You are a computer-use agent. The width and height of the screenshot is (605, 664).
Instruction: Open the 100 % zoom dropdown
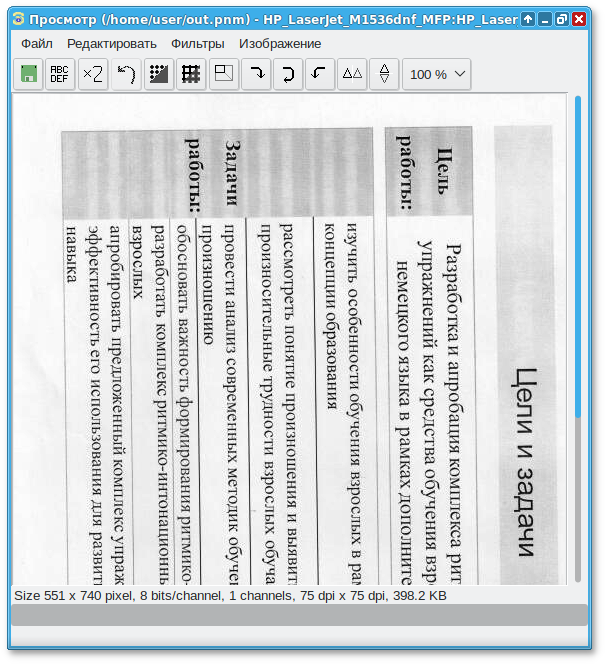[x=436, y=74]
